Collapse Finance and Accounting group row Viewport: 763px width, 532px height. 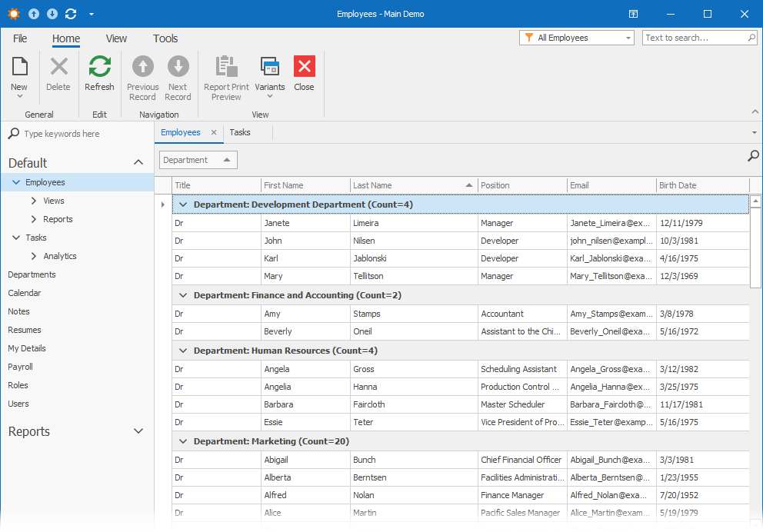click(x=183, y=295)
